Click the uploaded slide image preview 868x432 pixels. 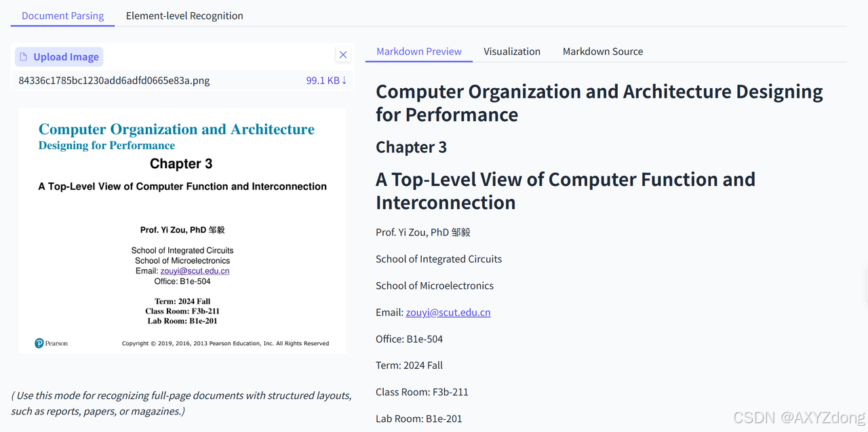[182, 231]
